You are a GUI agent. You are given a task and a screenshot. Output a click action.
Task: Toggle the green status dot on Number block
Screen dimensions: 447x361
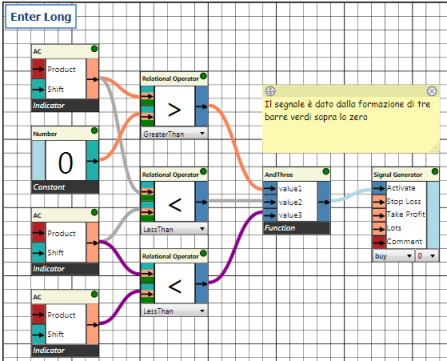click(94, 130)
